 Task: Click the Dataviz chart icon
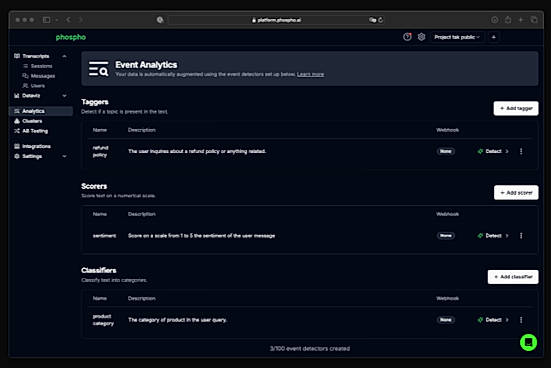click(17, 96)
